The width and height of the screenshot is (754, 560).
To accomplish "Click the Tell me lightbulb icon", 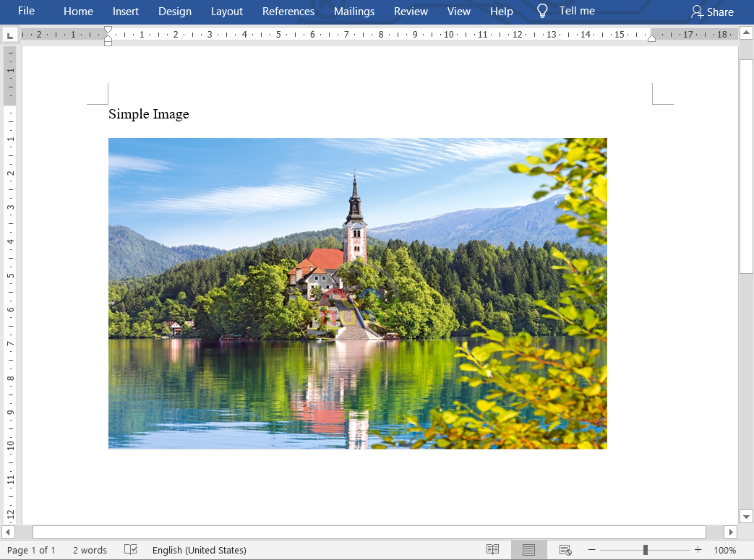I will (541, 11).
